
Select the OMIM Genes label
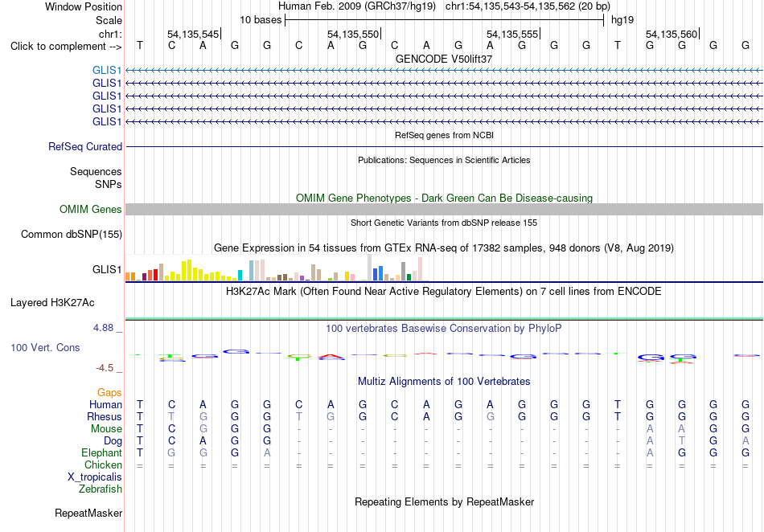[x=91, y=209]
